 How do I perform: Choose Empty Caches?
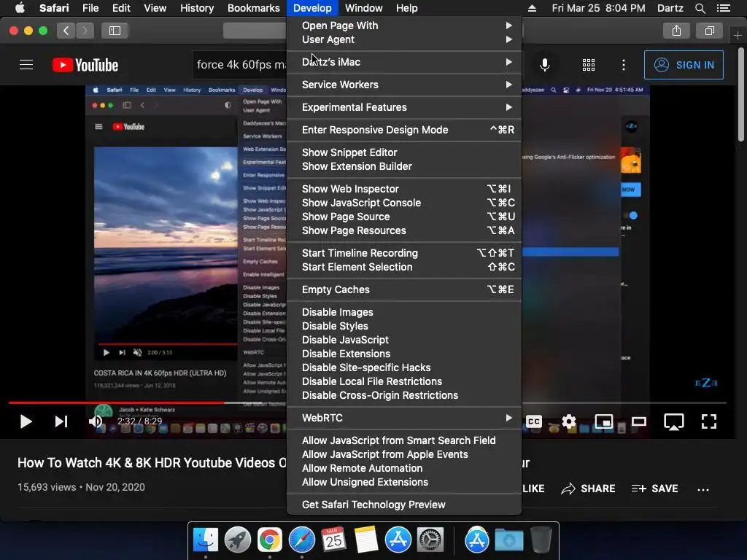pyautogui.click(x=404, y=289)
